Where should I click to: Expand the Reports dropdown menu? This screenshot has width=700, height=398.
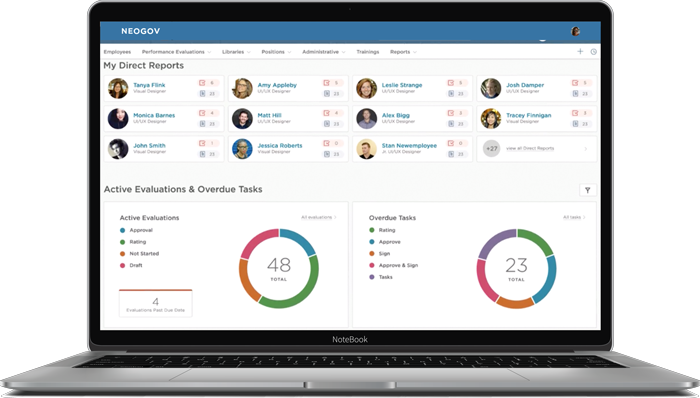click(403, 52)
